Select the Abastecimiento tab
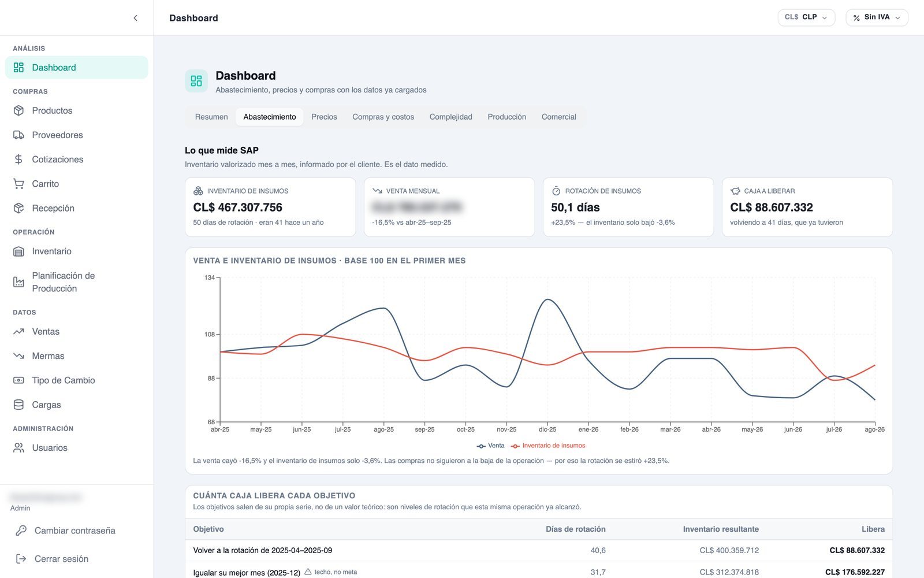The height and width of the screenshot is (578, 924). pyautogui.click(x=270, y=117)
